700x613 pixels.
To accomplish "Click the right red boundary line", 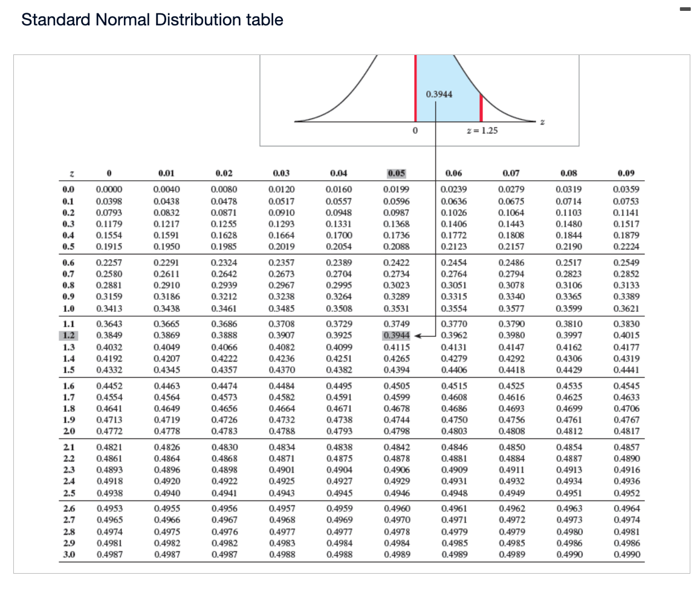I will (x=481, y=109).
